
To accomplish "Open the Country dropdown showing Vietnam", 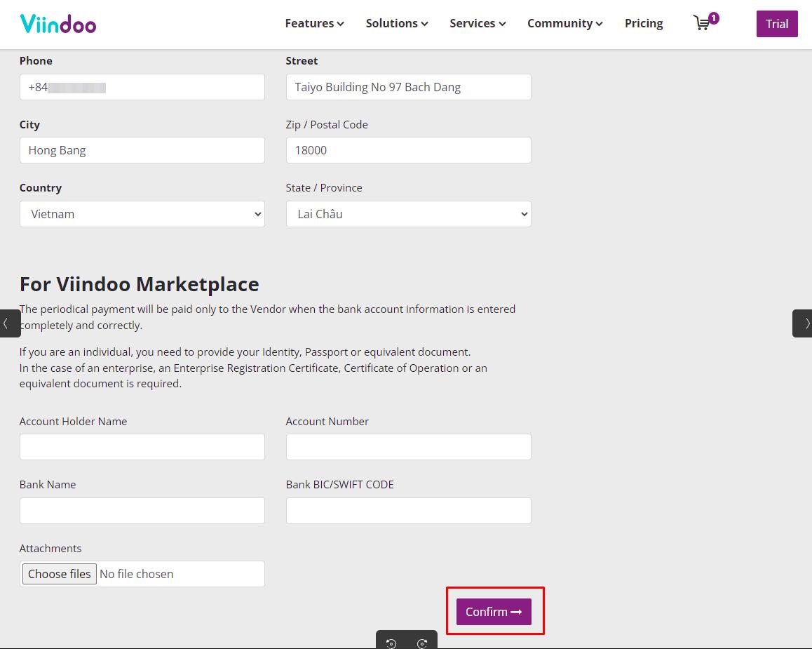I will (142, 214).
